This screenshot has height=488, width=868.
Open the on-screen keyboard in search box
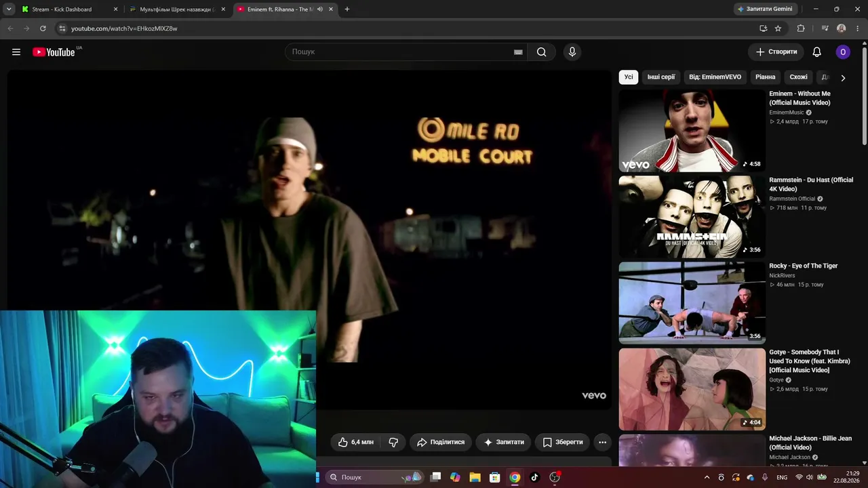coord(518,52)
